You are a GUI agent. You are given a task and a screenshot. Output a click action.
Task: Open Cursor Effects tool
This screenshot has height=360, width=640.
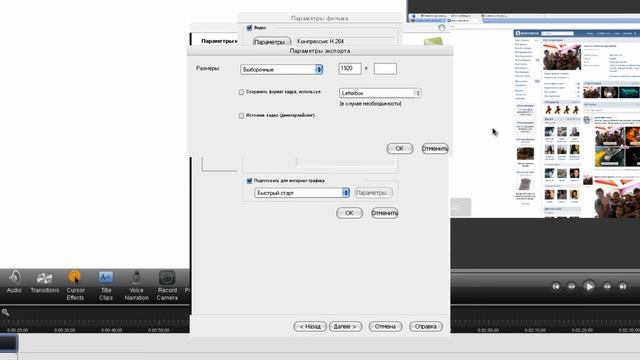pos(76,285)
